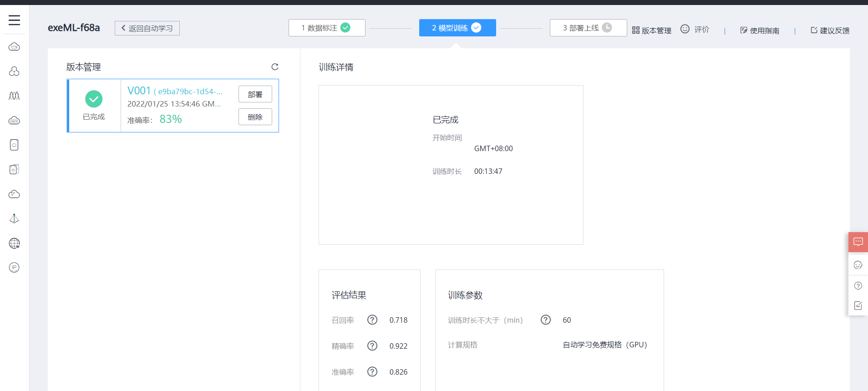
Task: Click the 评估结果 heading
Action: coord(349,295)
